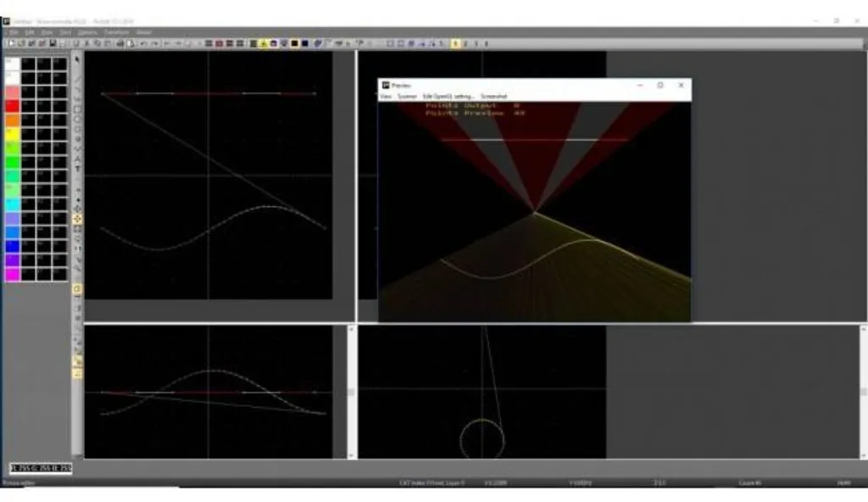This screenshot has width=868, height=502.
Task: Click the print icon in top toolbar
Action: (x=120, y=43)
